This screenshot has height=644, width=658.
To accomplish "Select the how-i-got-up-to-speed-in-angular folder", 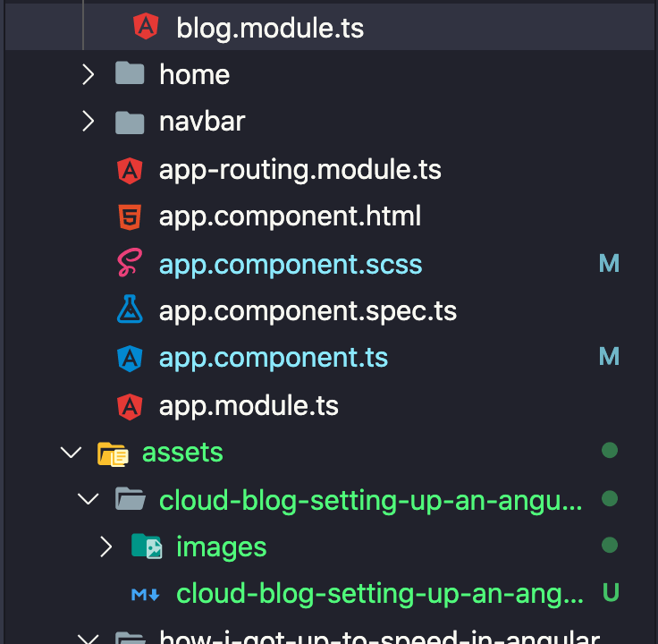I will 379,637.
